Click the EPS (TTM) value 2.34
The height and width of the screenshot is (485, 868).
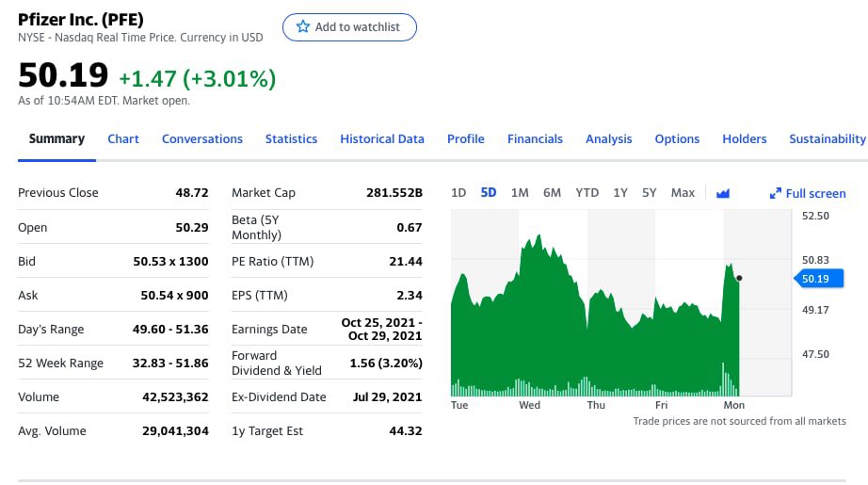coord(410,296)
